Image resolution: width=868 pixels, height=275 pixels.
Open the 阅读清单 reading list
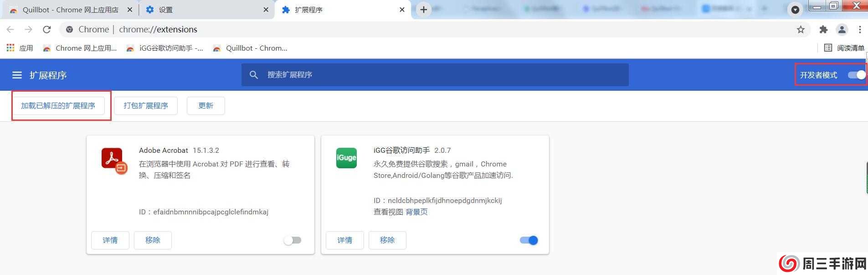[x=844, y=48]
